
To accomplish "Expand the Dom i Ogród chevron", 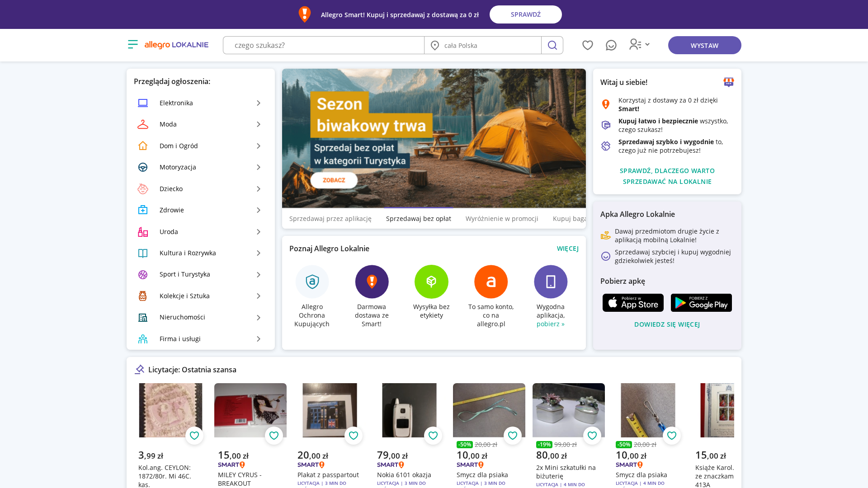I will click(259, 146).
